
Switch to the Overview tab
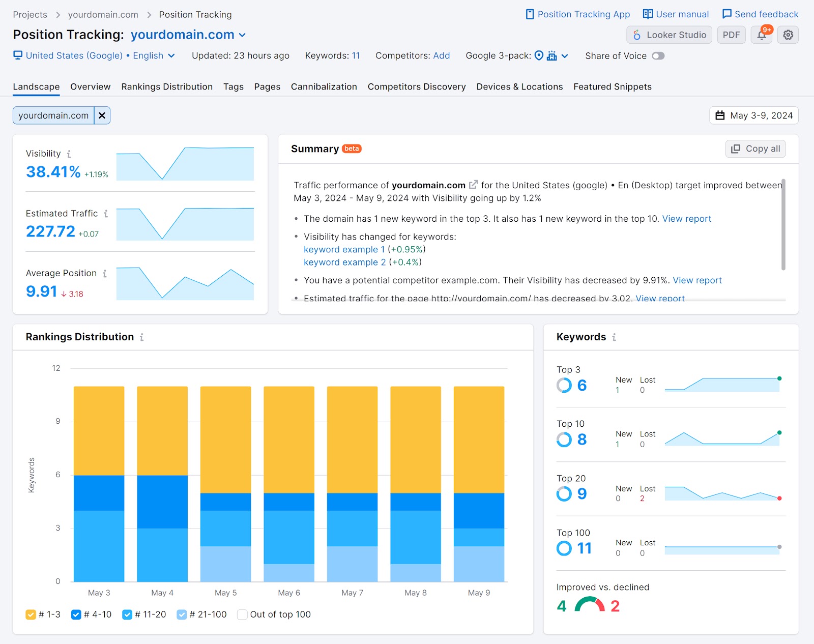point(90,86)
